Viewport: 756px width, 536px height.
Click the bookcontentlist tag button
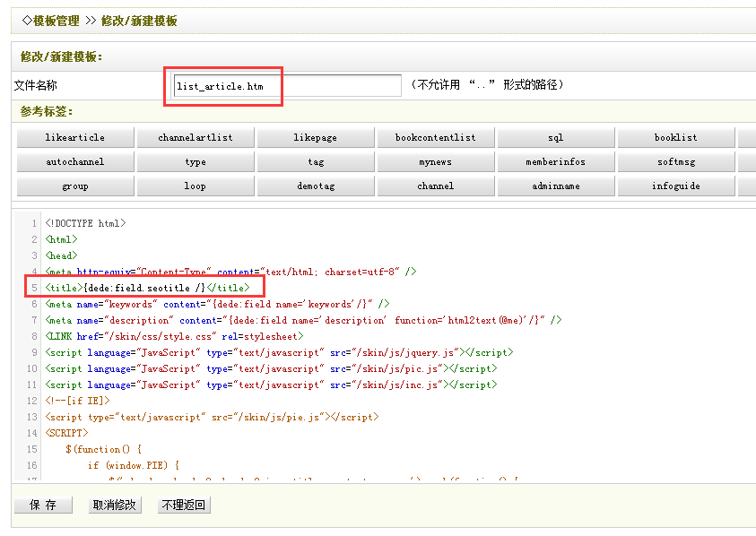pyautogui.click(x=435, y=137)
